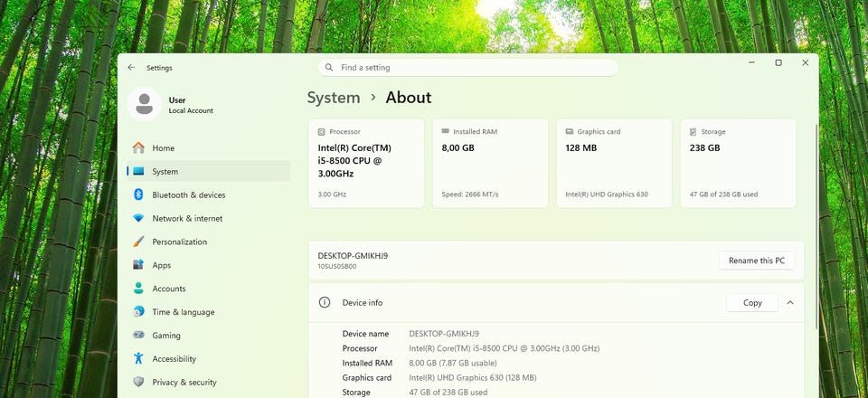Open Time & language settings
This screenshot has height=398, width=868.
point(208,312)
